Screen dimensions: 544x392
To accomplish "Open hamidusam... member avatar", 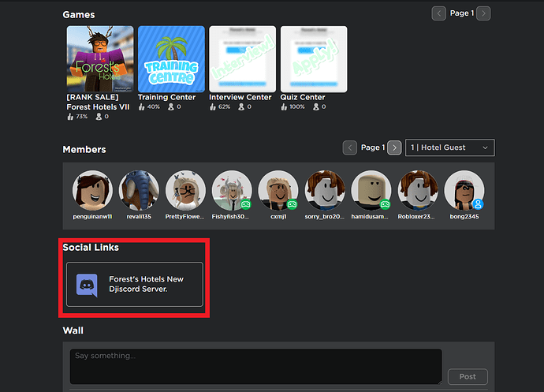I will click(x=371, y=190).
